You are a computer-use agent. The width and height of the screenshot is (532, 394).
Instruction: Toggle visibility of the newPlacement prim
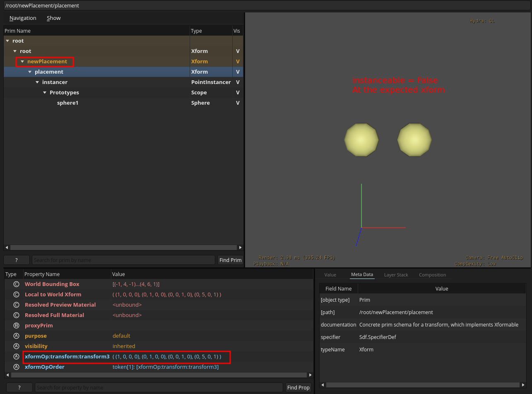click(238, 62)
